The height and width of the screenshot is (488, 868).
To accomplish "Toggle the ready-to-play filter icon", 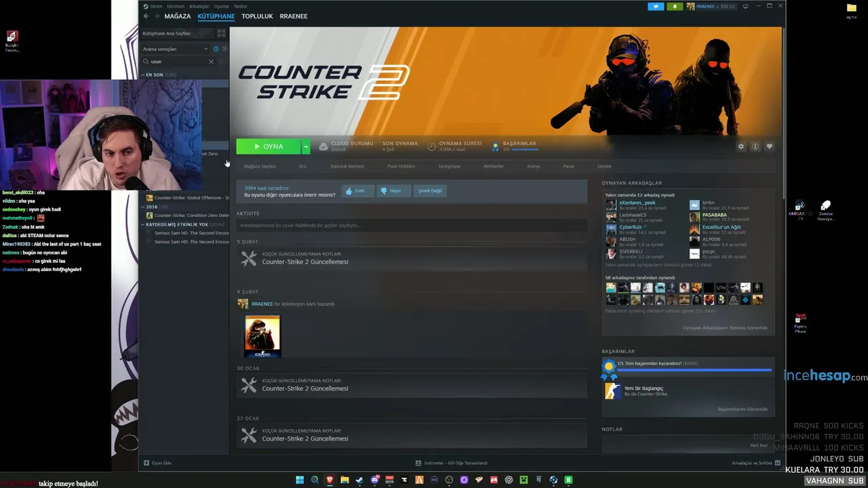I will (x=224, y=49).
